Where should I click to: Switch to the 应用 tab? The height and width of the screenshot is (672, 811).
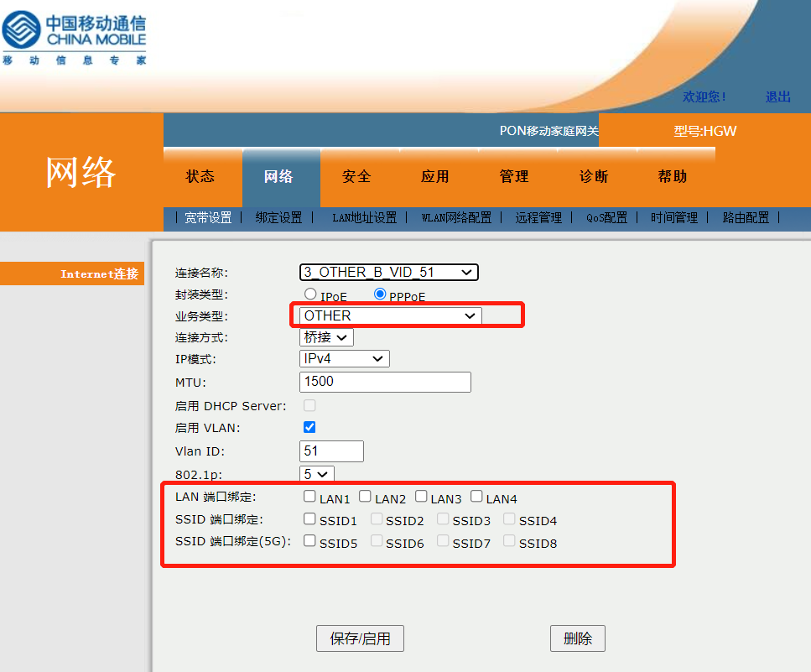point(435,176)
